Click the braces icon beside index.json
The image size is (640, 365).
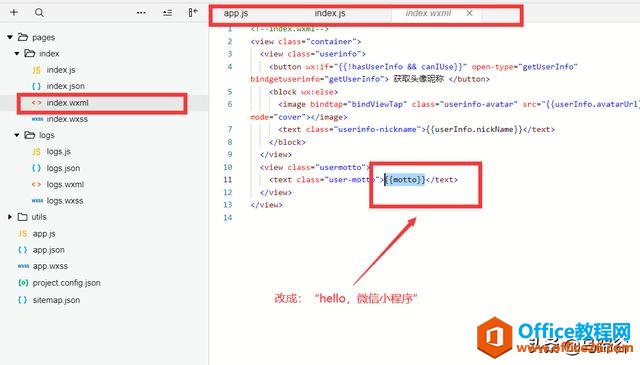[x=36, y=86]
